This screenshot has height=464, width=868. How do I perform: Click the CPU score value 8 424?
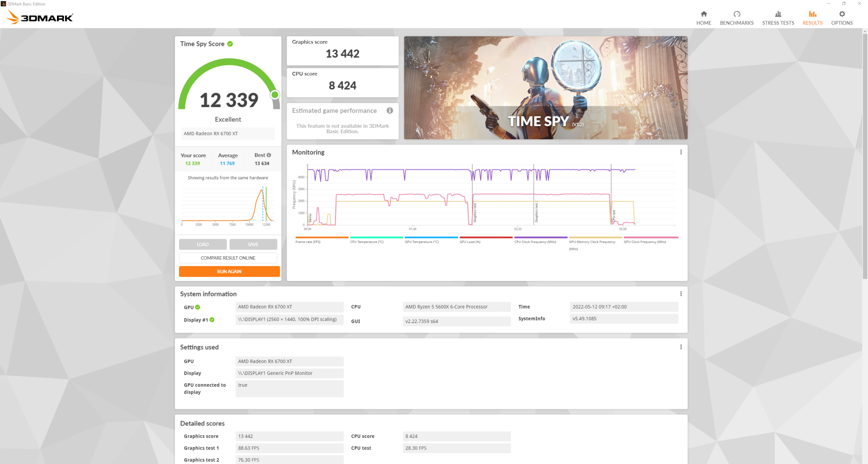(x=342, y=85)
